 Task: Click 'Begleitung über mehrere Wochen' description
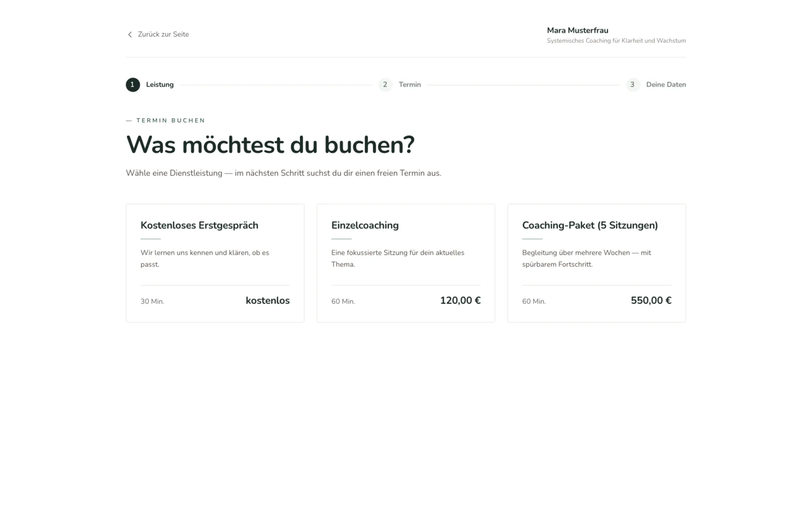point(587,258)
